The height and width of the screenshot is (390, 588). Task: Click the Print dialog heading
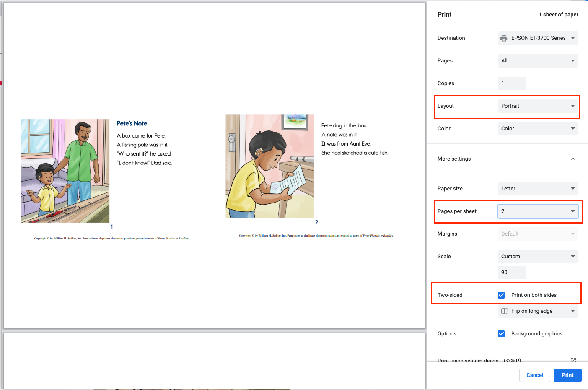444,15
